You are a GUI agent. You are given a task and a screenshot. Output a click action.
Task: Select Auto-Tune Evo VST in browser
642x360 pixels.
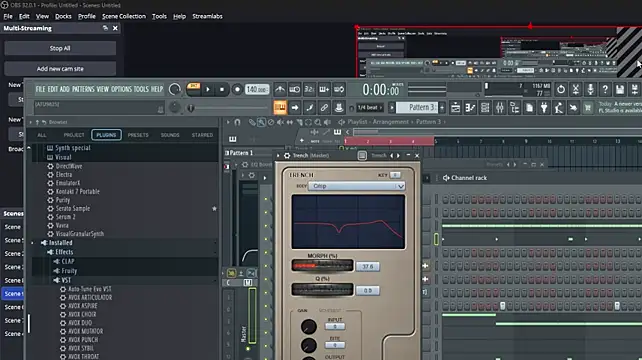(89, 289)
